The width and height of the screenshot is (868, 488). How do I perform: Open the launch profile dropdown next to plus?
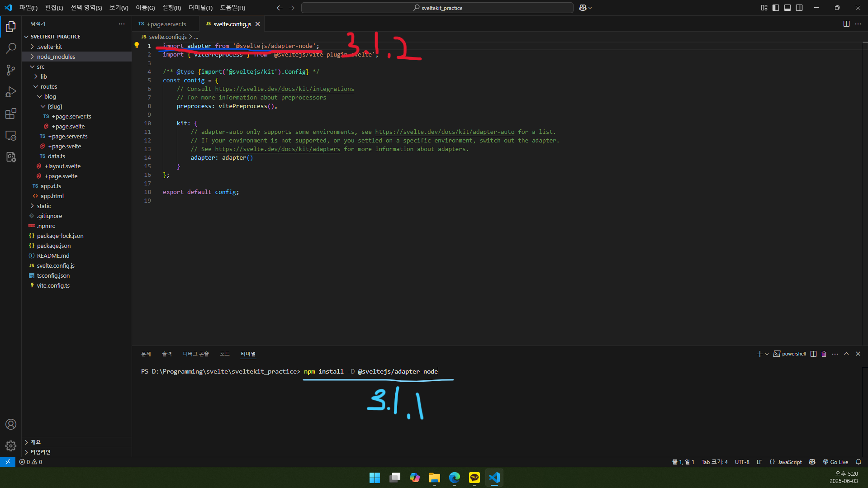(x=767, y=354)
